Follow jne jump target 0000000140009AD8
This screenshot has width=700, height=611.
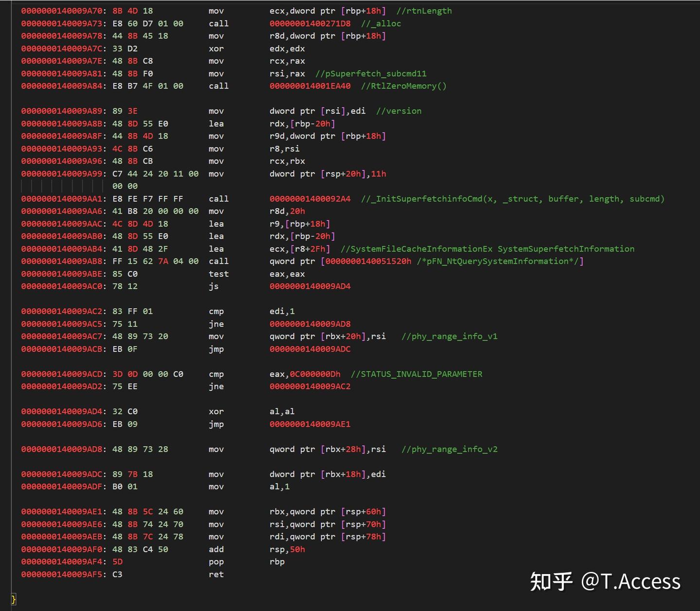click(x=310, y=324)
